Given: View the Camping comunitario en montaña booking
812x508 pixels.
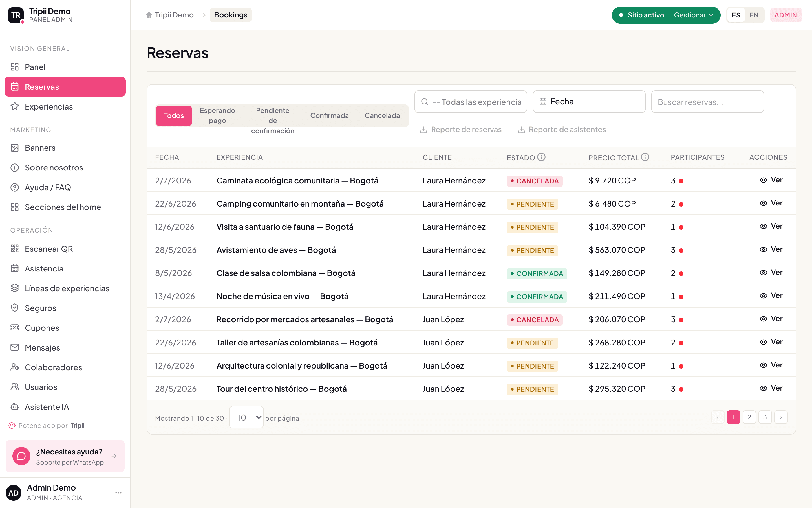Looking at the screenshot, I should point(771,203).
